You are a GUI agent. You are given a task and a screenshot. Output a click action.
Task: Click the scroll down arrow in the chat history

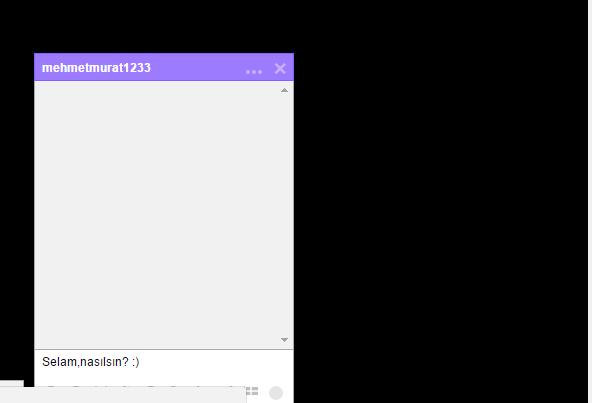pyautogui.click(x=284, y=340)
